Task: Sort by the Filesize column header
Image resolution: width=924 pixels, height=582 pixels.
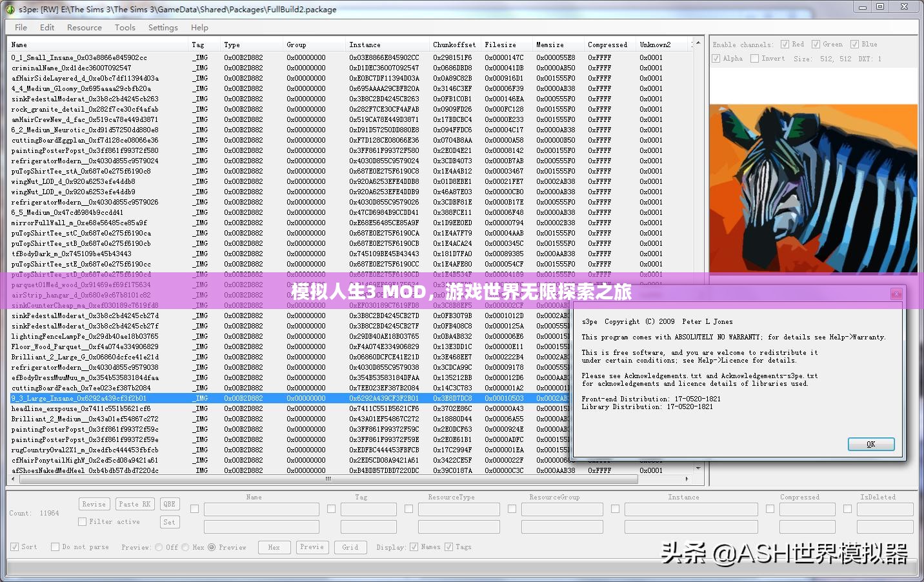Action: [x=507, y=45]
